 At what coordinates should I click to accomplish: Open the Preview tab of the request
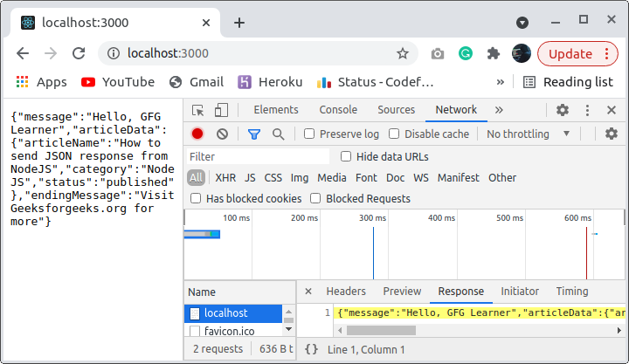pos(402,291)
